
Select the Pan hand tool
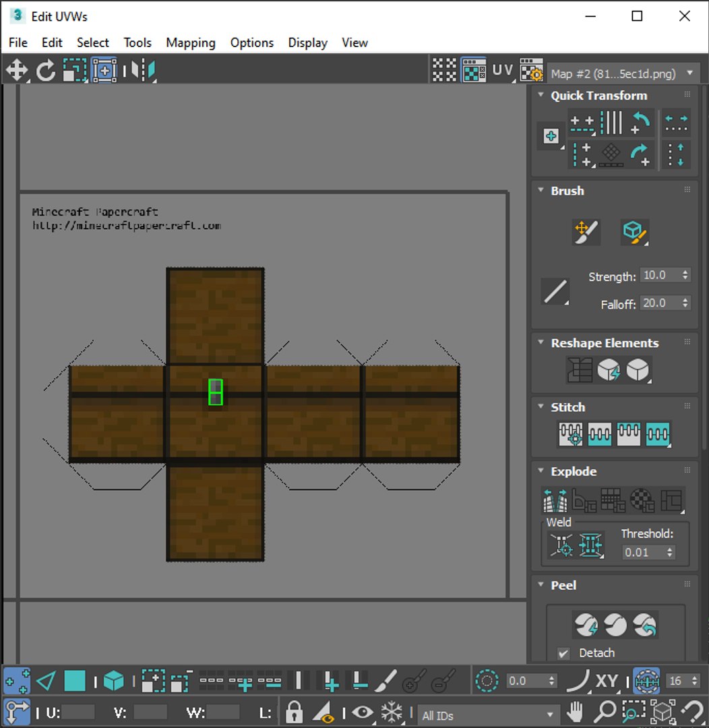click(x=576, y=711)
